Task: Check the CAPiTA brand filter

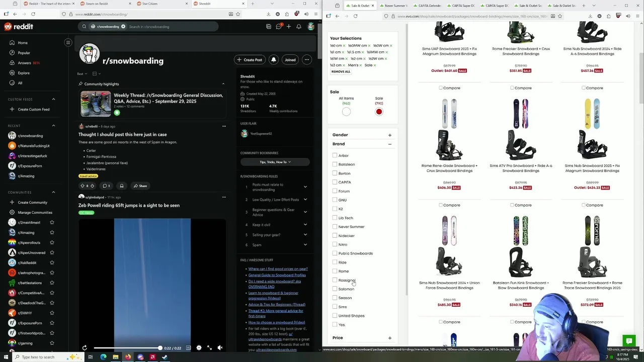Action: [x=335, y=182]
